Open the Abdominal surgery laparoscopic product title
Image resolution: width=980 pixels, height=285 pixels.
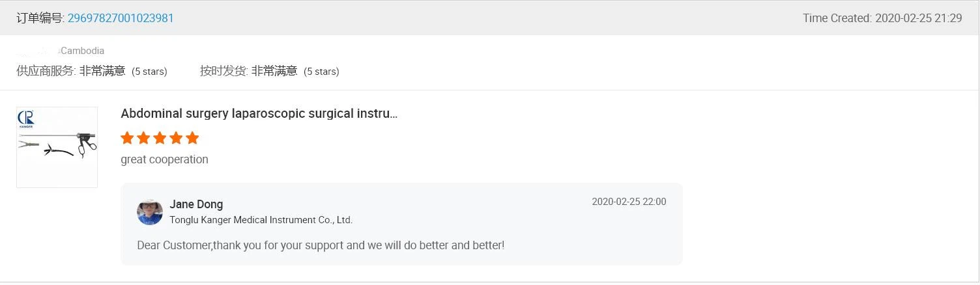click(259, 114)
